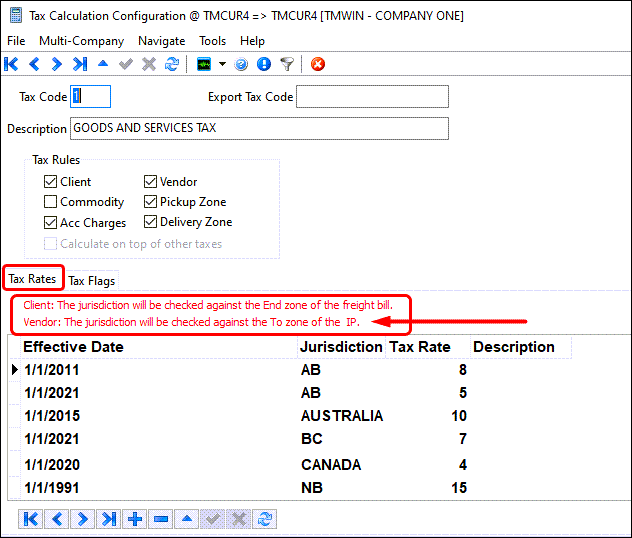632x538 pixels.
Task: Expand the monitor icon dropdown arrow
Action: (222, 64)
